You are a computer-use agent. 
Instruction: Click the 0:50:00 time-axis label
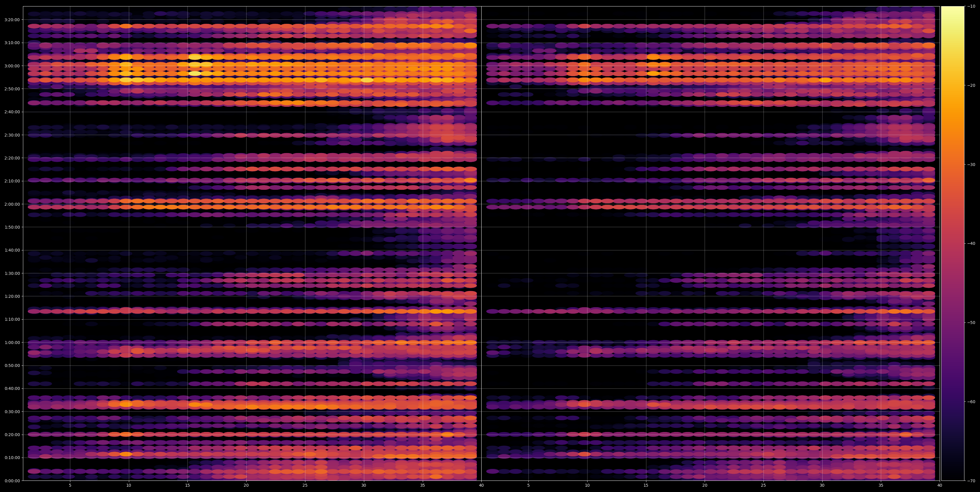[12, 365]
